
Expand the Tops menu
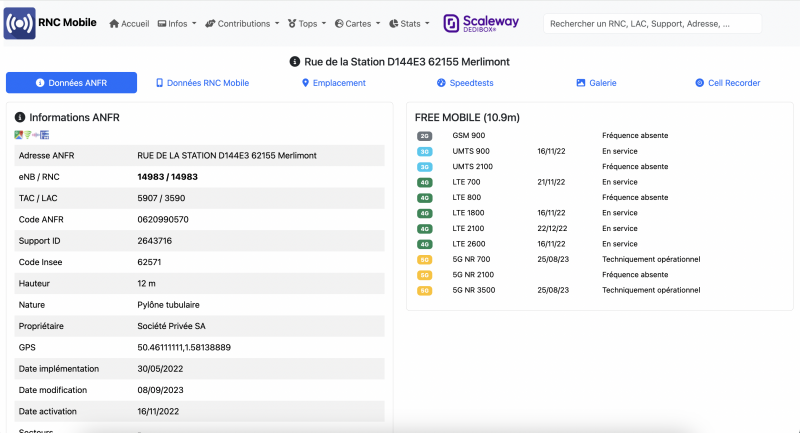307,23
